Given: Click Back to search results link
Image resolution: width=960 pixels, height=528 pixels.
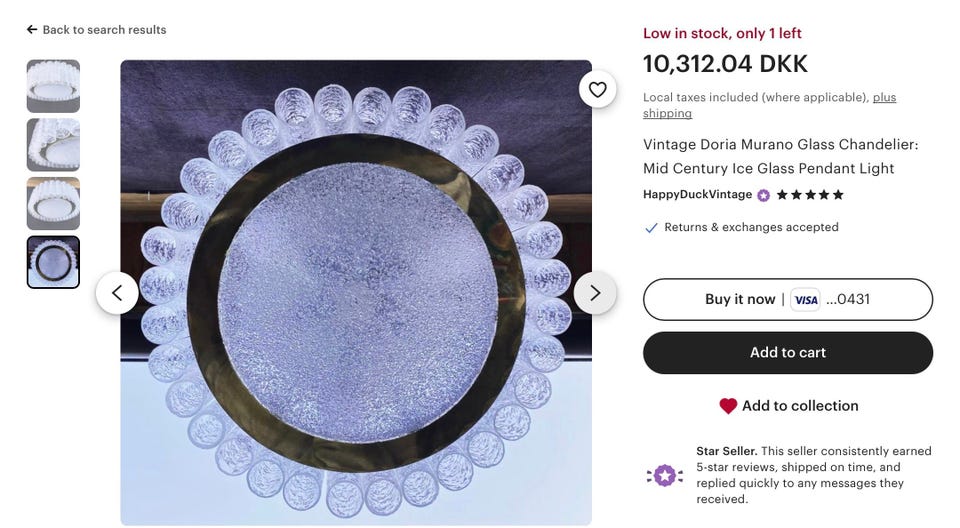Looking at the screenshot, I should [104, 30].
